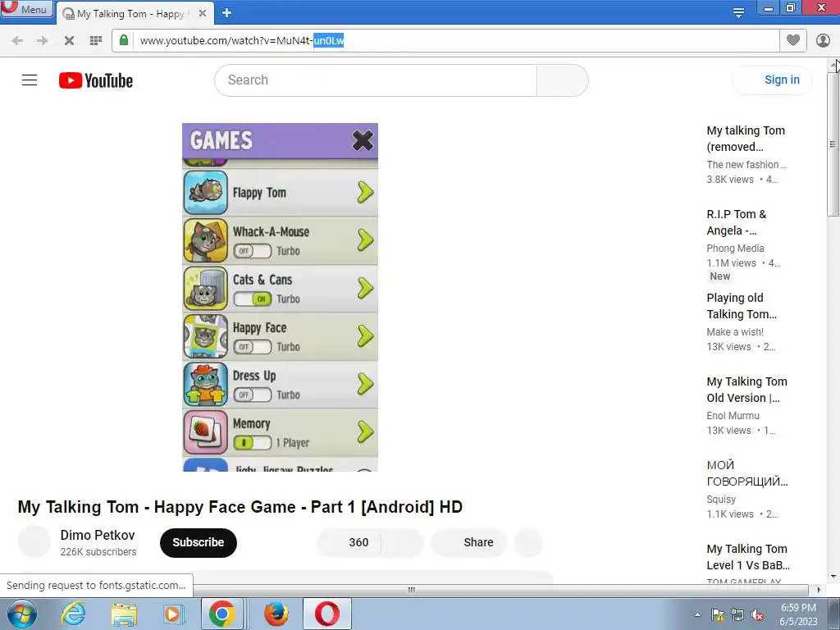Click the Action Center flag tray icon

717,614
